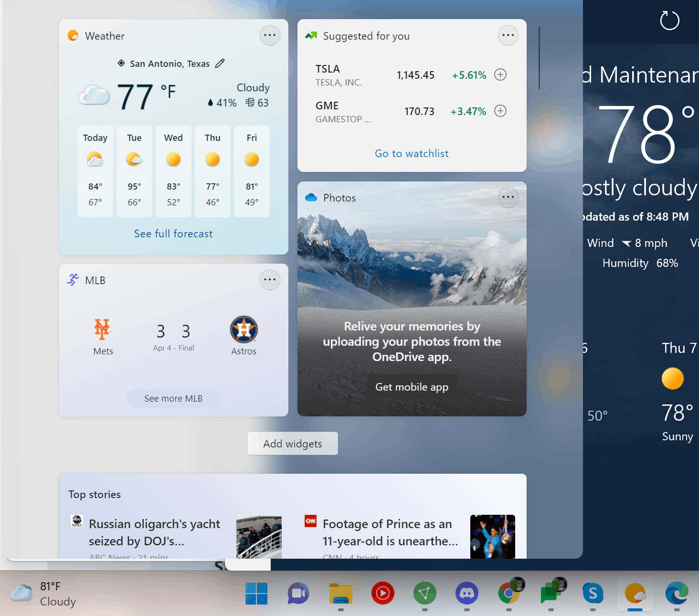Click the Mets team logo
Viewport: 699px width, 616px height.
(102, 329)
